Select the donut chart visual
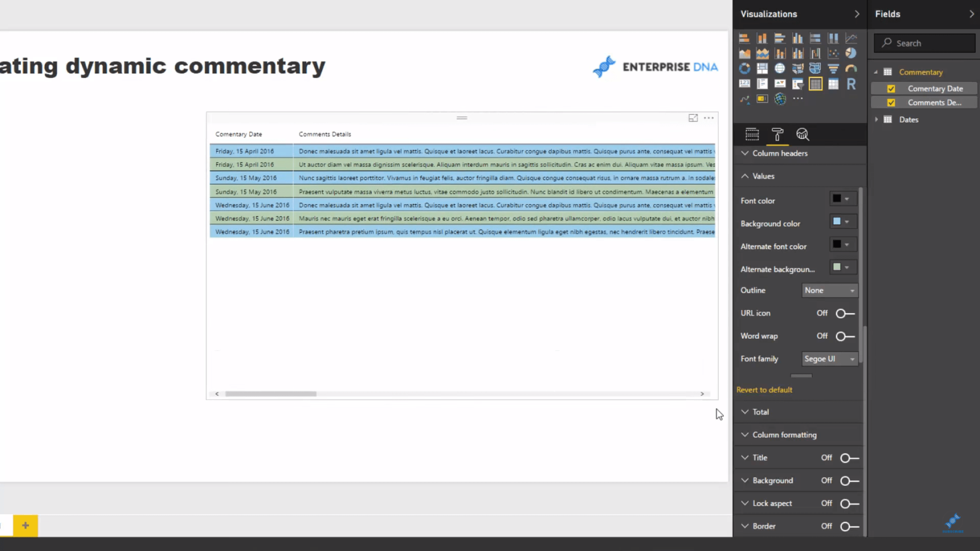This screenshot has width=980, height=551. coord(744,69)
